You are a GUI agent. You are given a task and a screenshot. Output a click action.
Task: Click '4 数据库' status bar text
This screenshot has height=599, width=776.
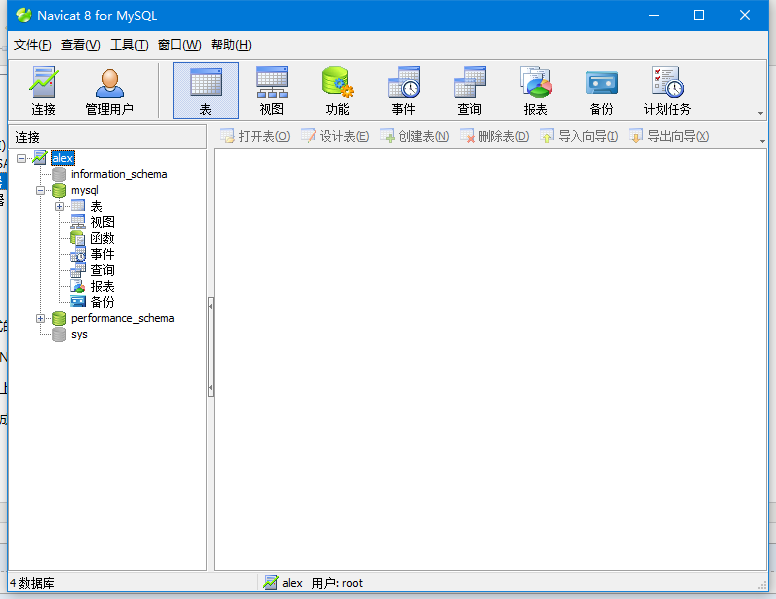[x=32, y=583]
